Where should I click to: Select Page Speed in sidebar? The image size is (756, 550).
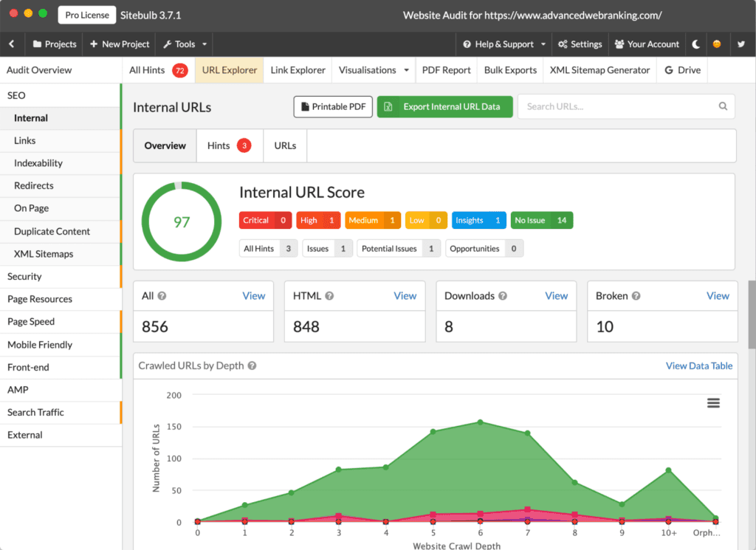(61, 322)
